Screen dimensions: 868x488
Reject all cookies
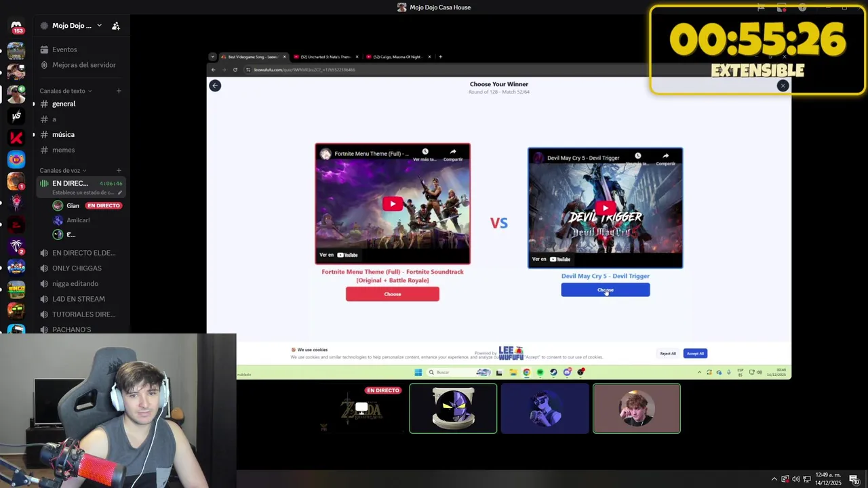[668, 353]
